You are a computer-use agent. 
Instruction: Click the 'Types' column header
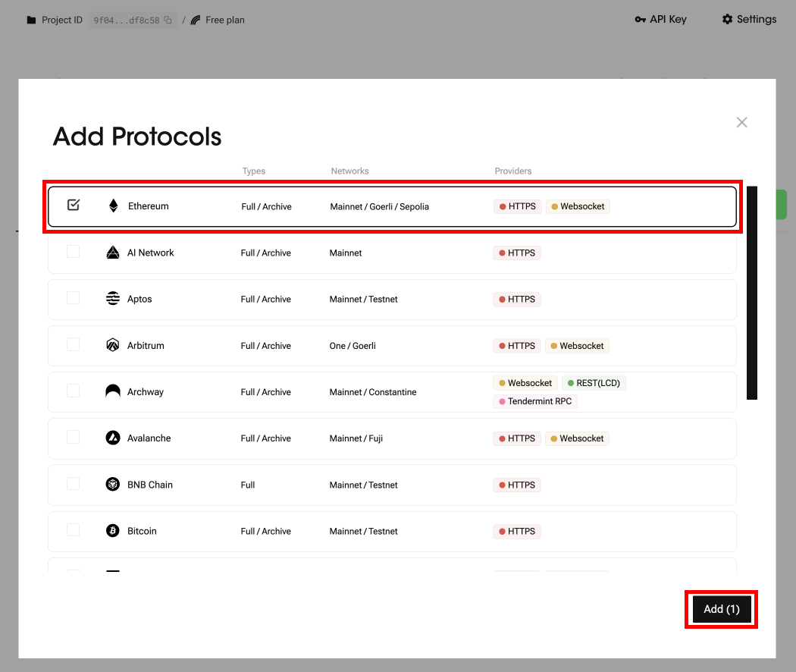[254, 171]
